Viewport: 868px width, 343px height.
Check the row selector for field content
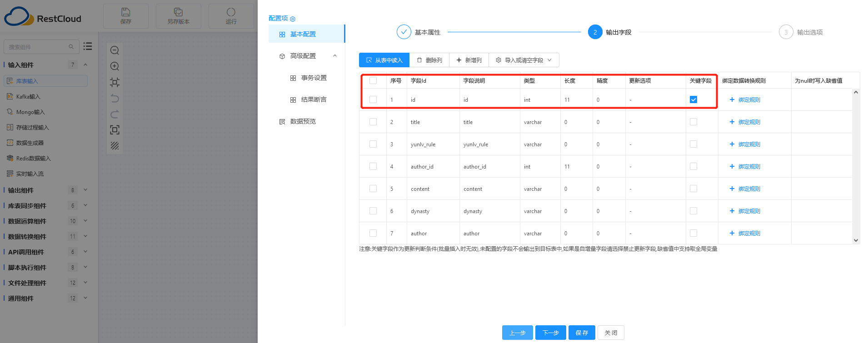(x=373, y=189)
